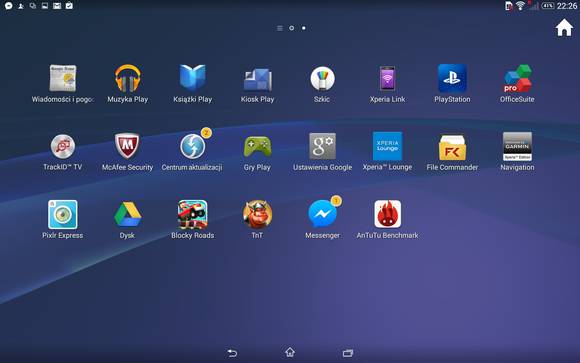Viewport: 580px width, 363px height.
Task: Launch Gry Play gamepad icon
Action: (x=257, y=146)
